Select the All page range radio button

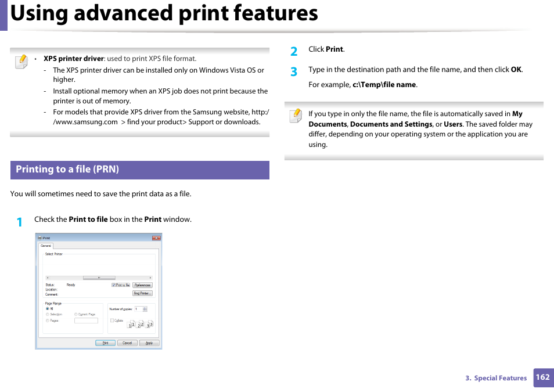click(x=48, y=308)
